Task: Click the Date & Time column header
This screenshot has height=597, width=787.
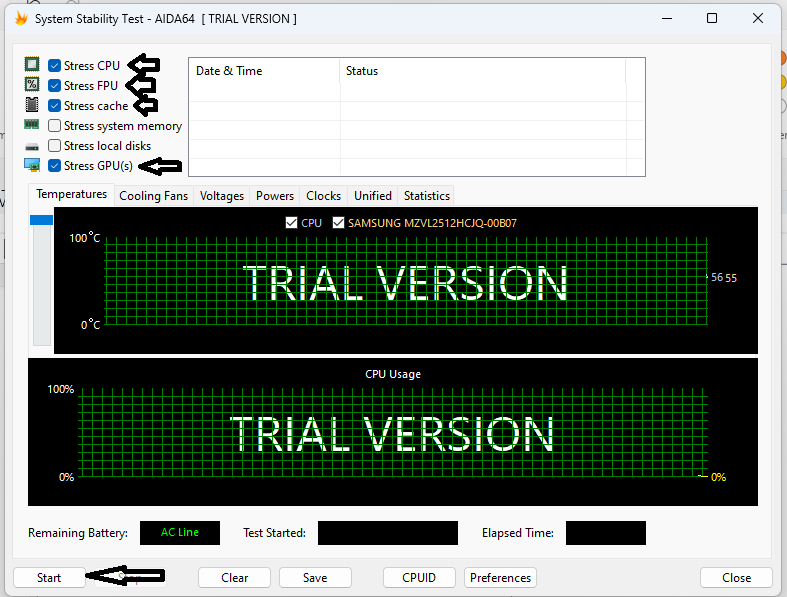Action: 264,71
